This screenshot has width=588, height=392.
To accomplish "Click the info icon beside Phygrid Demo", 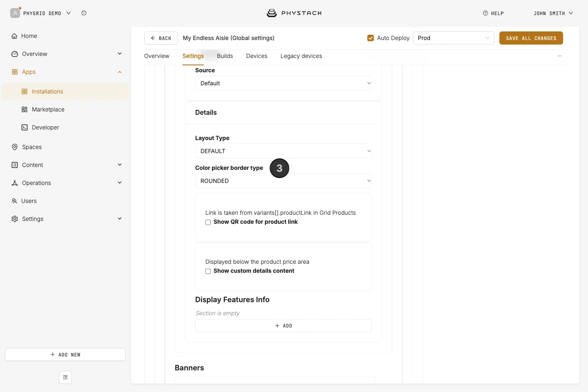I will pyautogui.click(x=84, y=13).
